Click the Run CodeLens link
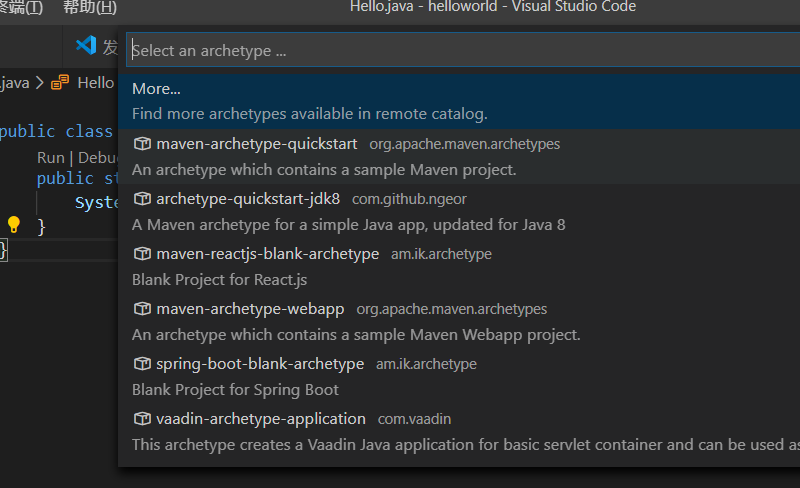This screenshot has height=488, width=800. (x=50, y=158)
